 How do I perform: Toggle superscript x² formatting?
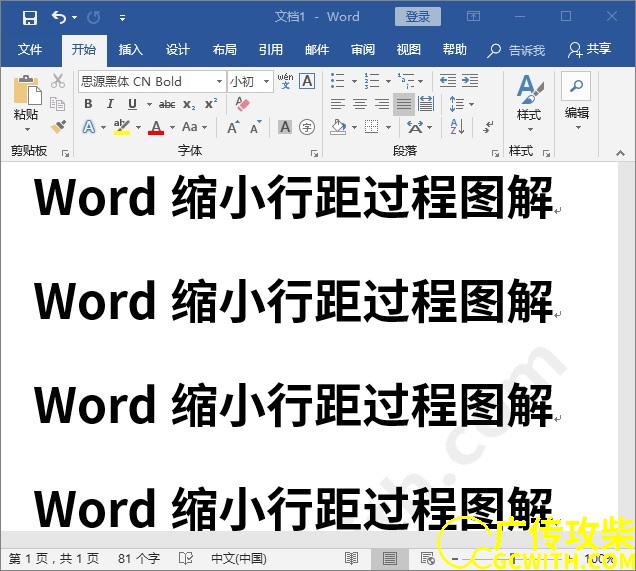pyautogui.click(x=211, y=104)
